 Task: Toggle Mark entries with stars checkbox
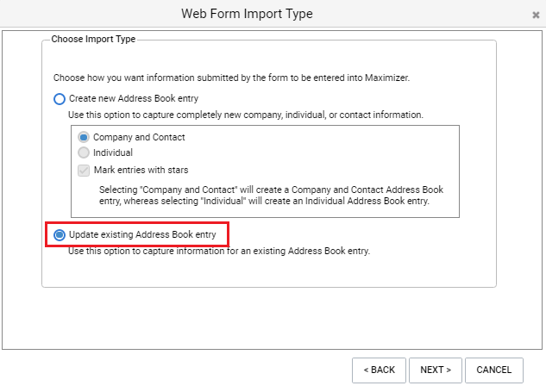pyautogui.click(x=84, y=171)
